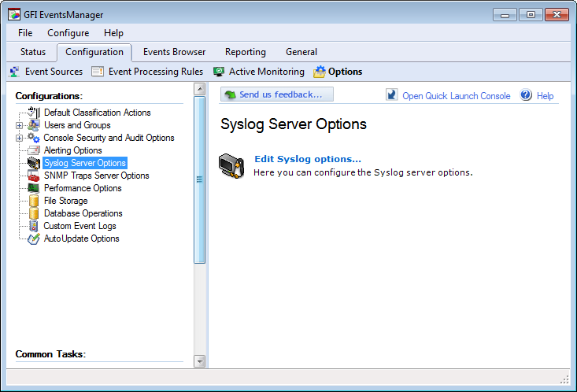Select Console Security and Audit Options
The image size is (577, 392).
click(109, 138)
